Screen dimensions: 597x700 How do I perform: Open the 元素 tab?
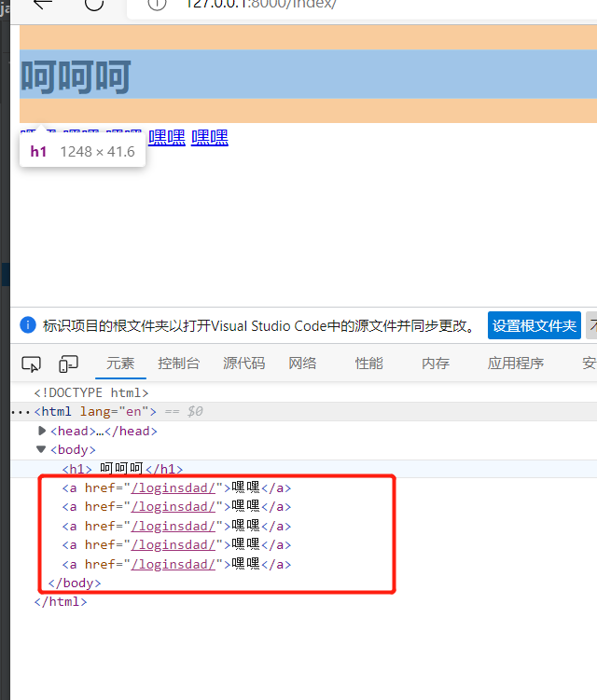(x=120, y=364)
